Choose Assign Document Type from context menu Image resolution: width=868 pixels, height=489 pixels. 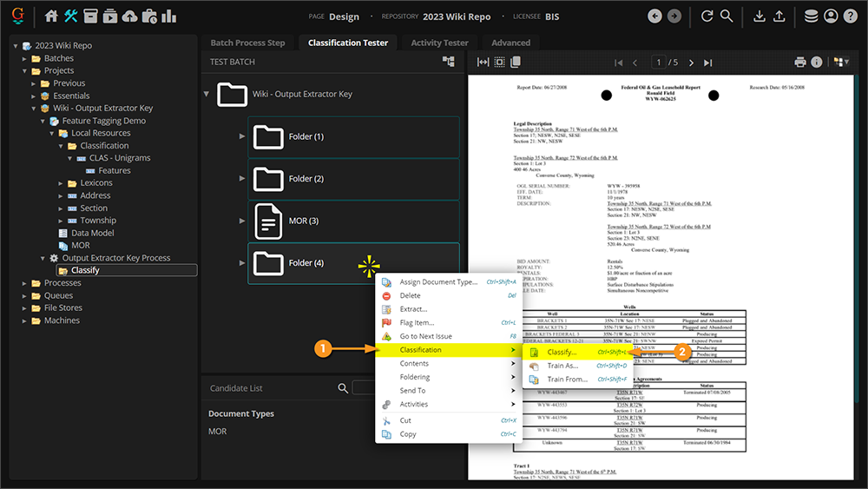437,282
